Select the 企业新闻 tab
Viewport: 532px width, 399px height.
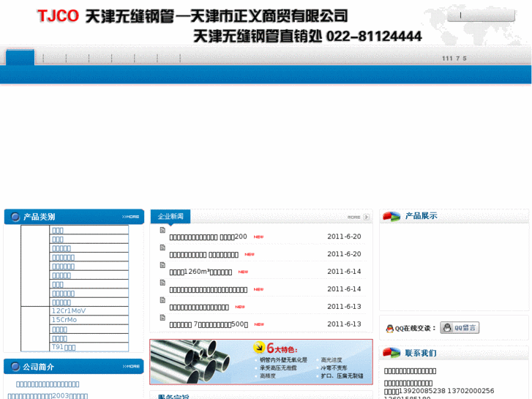coord(171,216)
